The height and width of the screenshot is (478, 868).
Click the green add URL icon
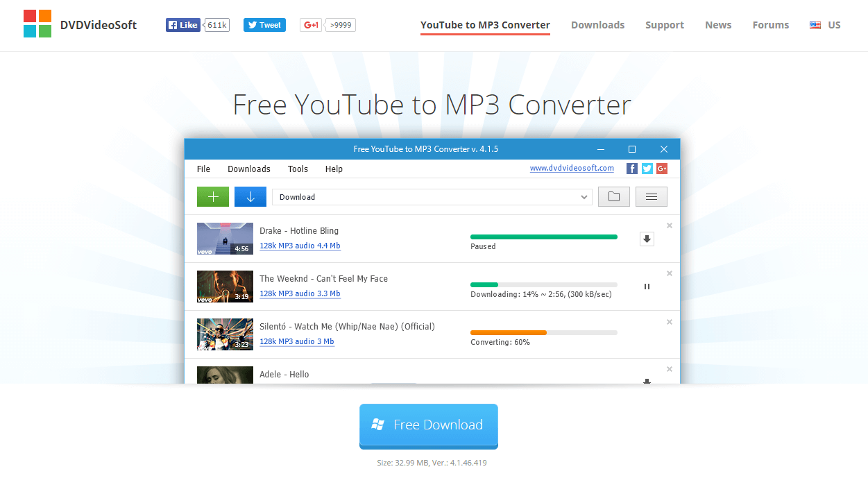pos(212,196)
